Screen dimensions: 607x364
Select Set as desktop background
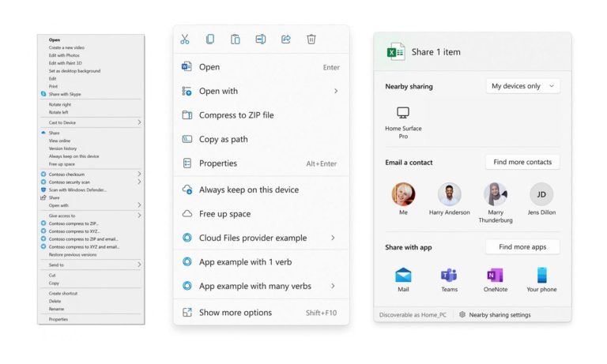click(74, 71)
